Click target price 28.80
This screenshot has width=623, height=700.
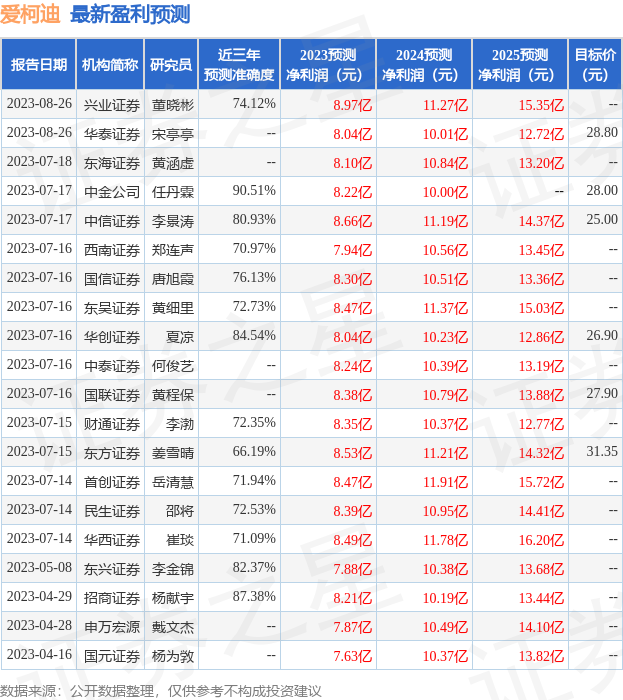click(602, 133)
